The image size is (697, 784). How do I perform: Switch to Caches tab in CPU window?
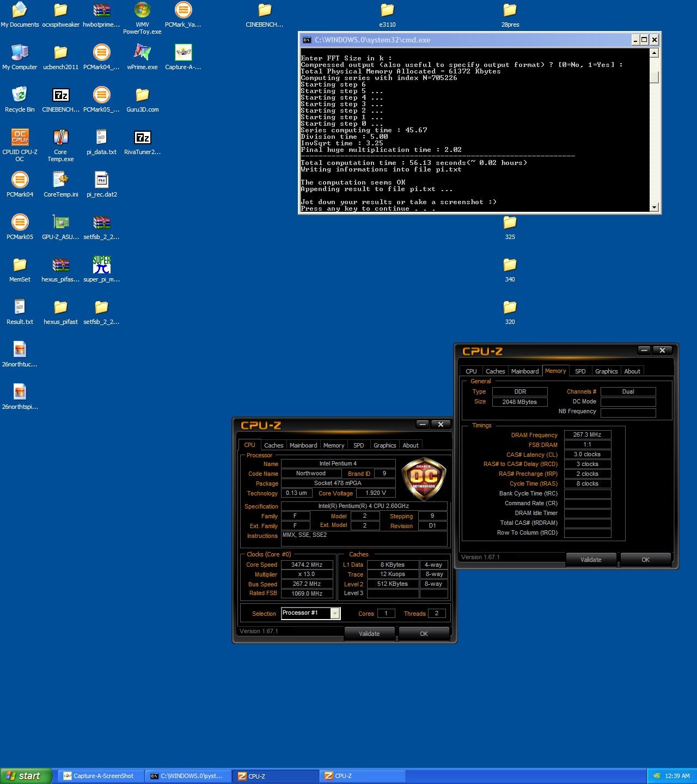[x=273, y=445]
